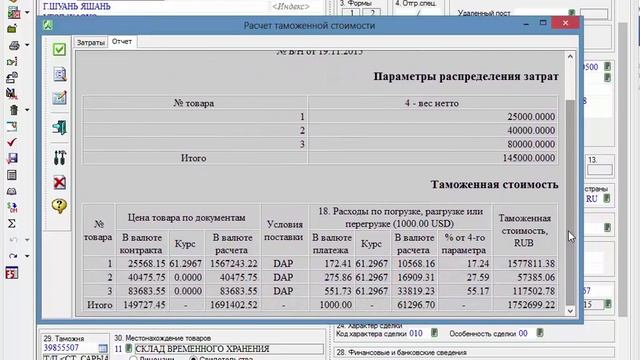Click the chart graph icon in left toolbar

tap(13, 12)
